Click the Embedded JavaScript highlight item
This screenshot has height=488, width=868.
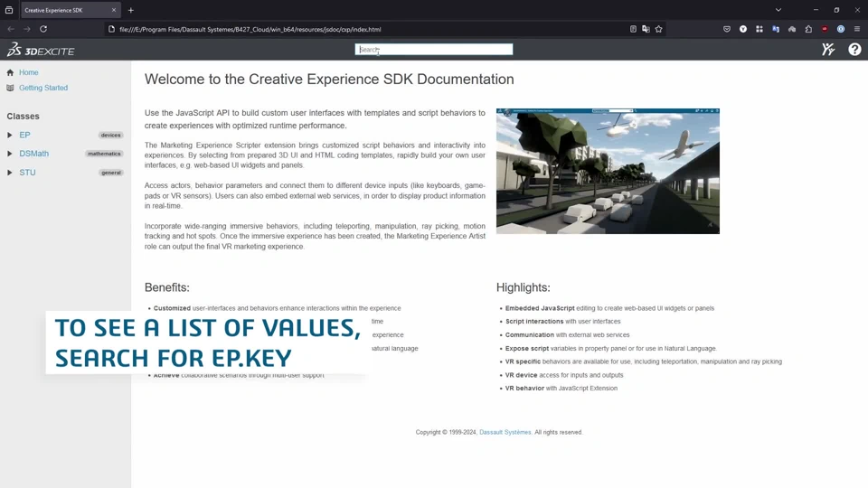click(x=609, y=308)
